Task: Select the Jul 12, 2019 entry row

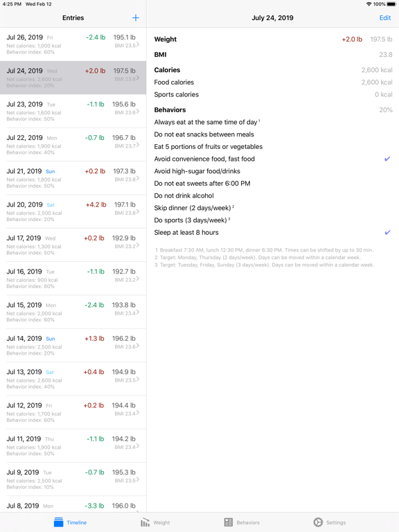Action: point(73,412)
